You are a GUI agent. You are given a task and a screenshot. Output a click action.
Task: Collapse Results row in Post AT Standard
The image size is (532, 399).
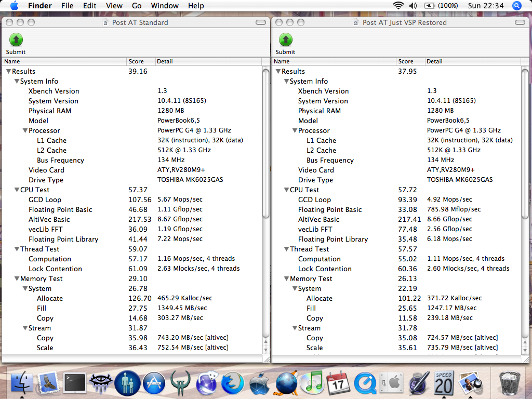point(8,71)
